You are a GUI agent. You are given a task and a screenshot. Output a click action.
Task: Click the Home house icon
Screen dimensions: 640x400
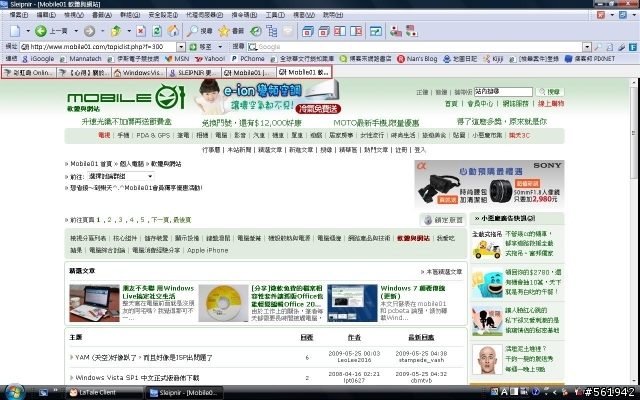click(173, 31)
